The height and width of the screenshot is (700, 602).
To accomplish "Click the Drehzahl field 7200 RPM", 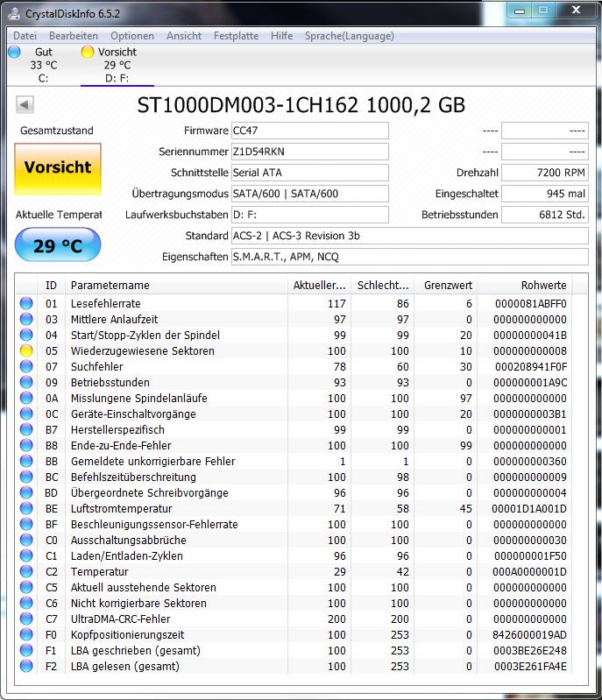I will (x=545, y=173).
